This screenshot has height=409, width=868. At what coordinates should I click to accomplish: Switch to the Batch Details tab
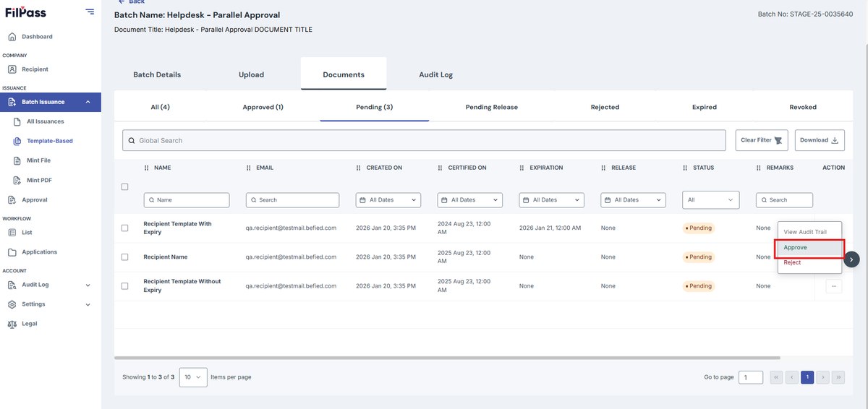(x=157, y=74)
